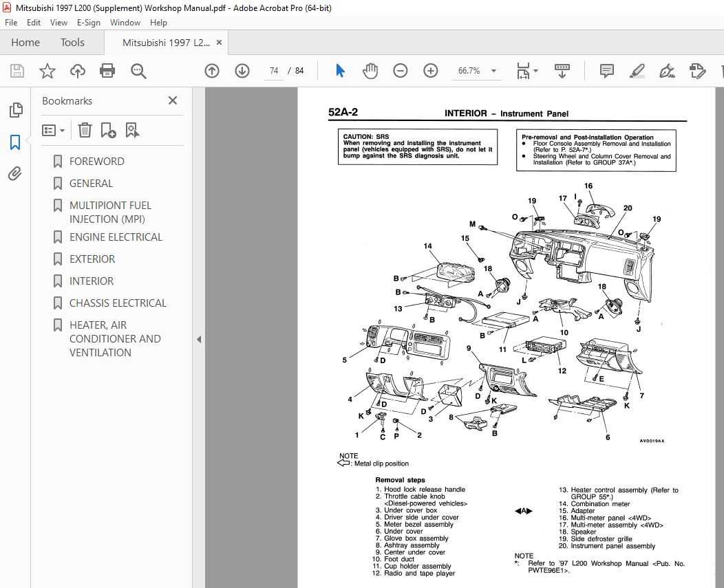The height and width of the screenshot is (588, 724).
Task: Add document to starred favorites
Action: pos(47,71)
